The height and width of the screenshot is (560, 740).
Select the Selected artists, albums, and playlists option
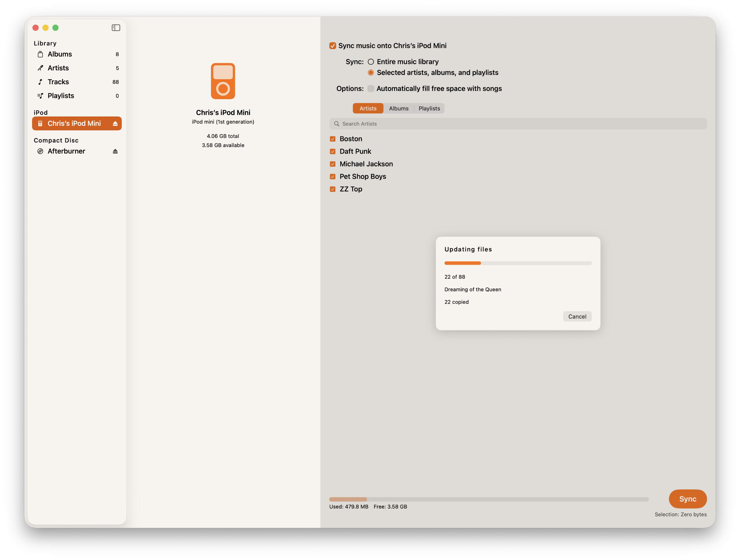tap(371, 73)
